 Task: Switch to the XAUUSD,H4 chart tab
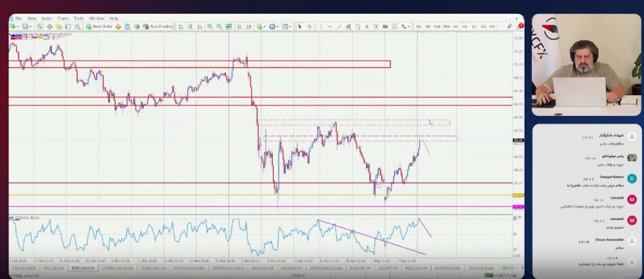click(x=263, y=268)
